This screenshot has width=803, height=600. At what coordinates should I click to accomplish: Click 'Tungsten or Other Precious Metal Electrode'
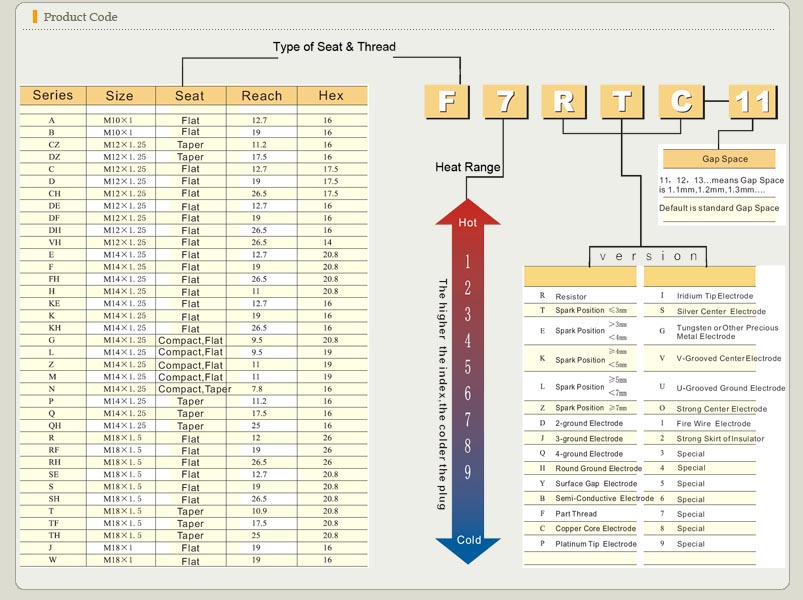pos(727,332)
